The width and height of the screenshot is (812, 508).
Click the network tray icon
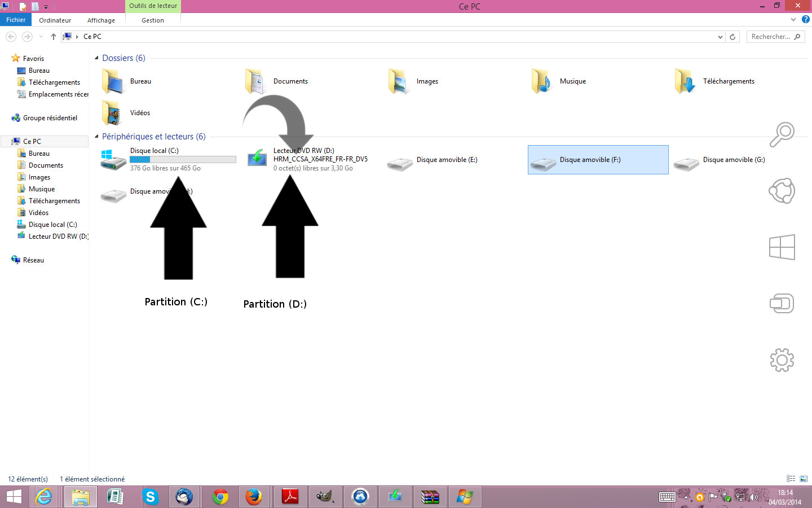point(740,497)
